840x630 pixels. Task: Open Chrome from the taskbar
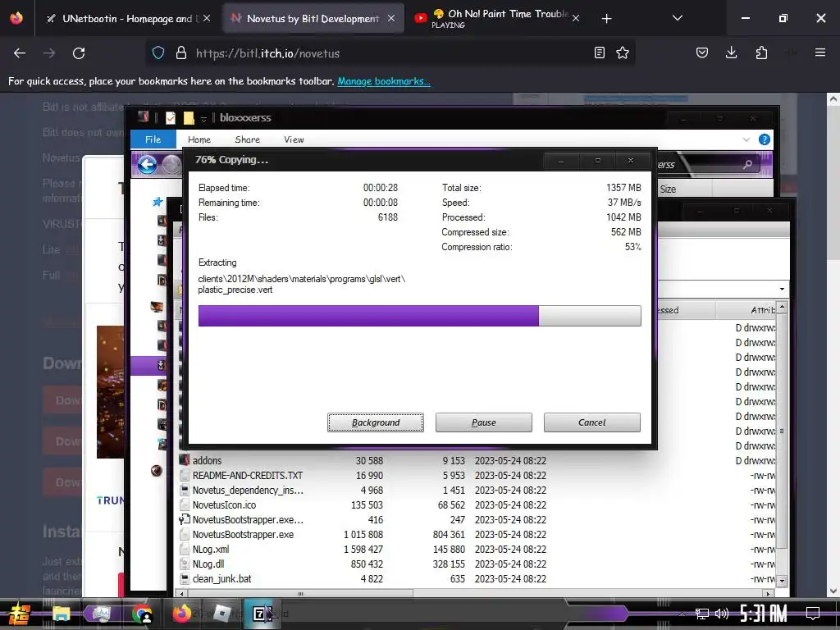[142, 614]
